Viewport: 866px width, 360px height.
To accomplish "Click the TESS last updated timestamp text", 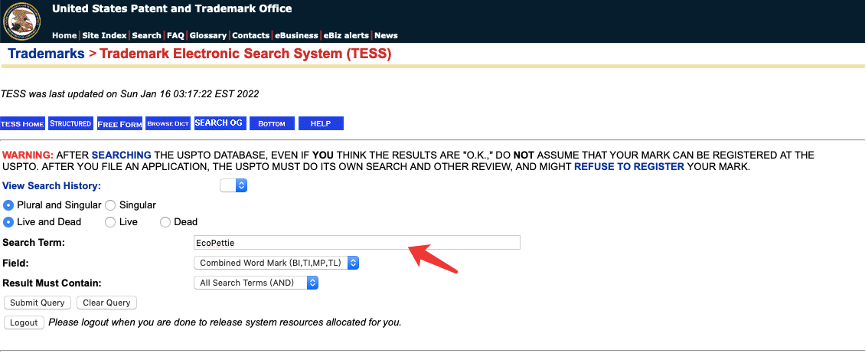I will coord(130,94).
